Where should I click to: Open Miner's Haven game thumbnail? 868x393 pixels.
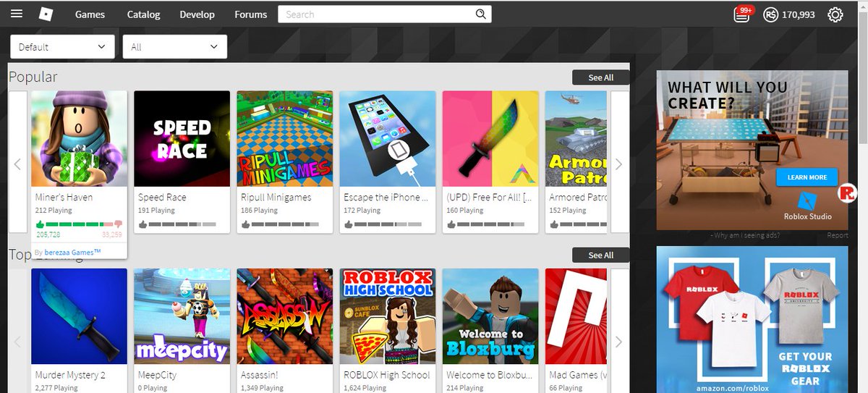click(79, 138)
